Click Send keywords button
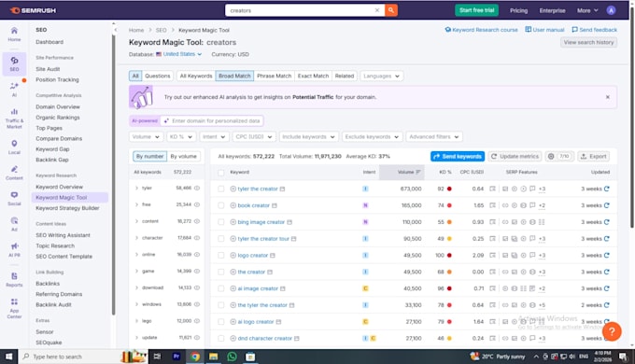This screenshot has width=635, height=364. pyautogui.click(x=458, y=156)
